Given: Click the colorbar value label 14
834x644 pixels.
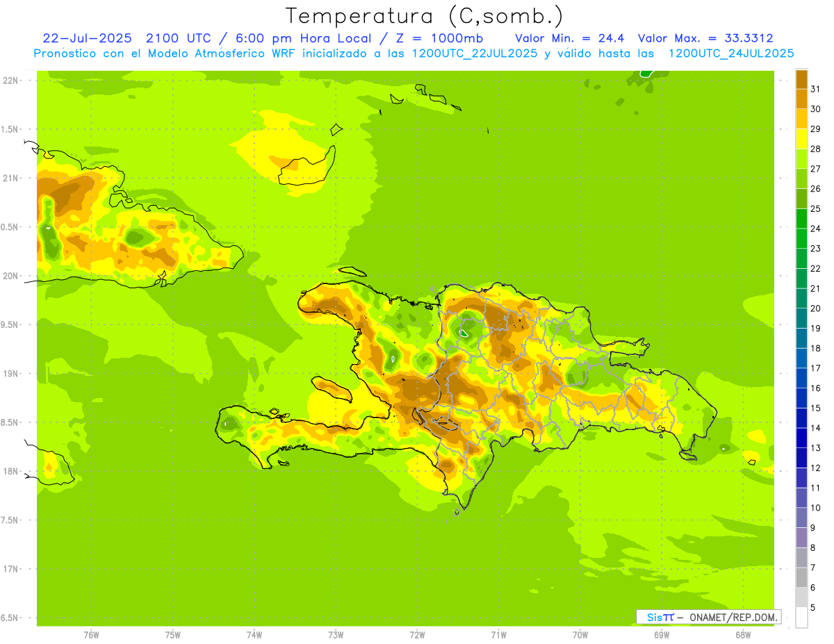Looking at the screenshot, I should [x=815, y=428].
